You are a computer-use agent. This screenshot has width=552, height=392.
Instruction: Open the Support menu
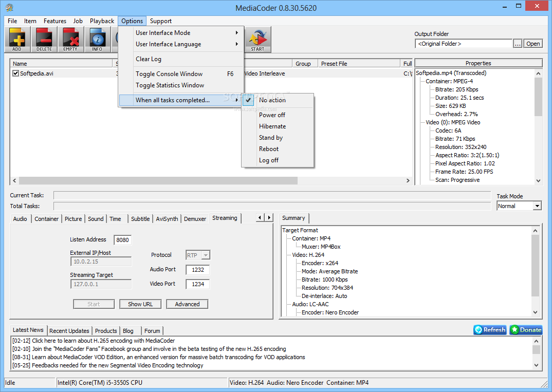click(x=160, y=21)
